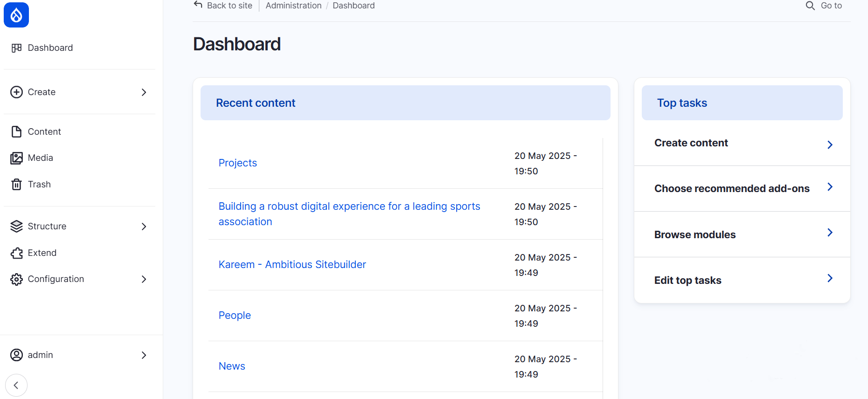Expand the Create submenu chevron
This screenshot has height=399, width=868.
click(x=144, y=92)
